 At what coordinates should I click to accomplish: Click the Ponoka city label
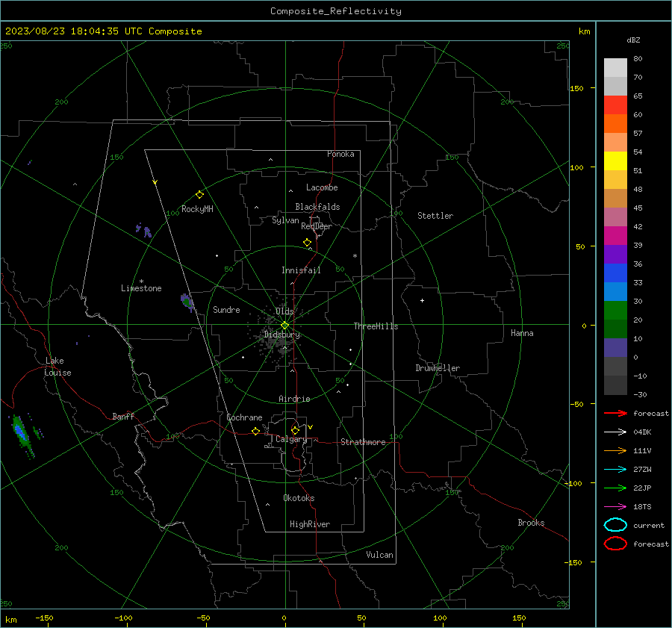(x=340, y=154)
